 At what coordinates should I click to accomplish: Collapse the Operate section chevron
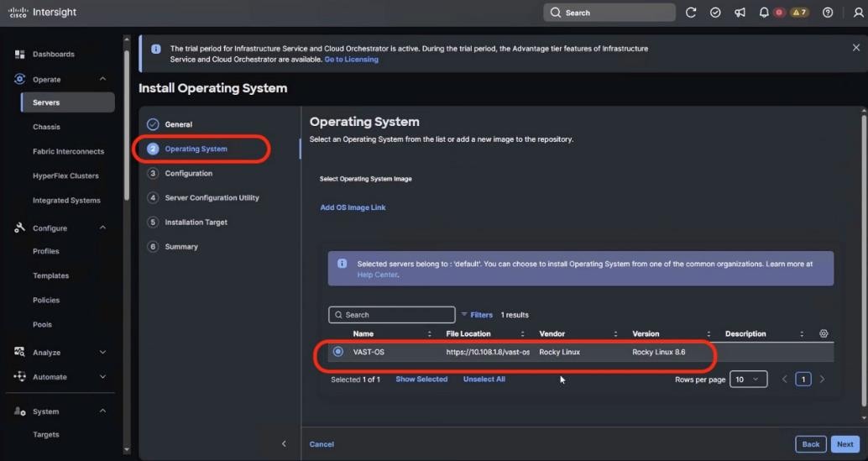pyautogui.click(x=103, y=79)
